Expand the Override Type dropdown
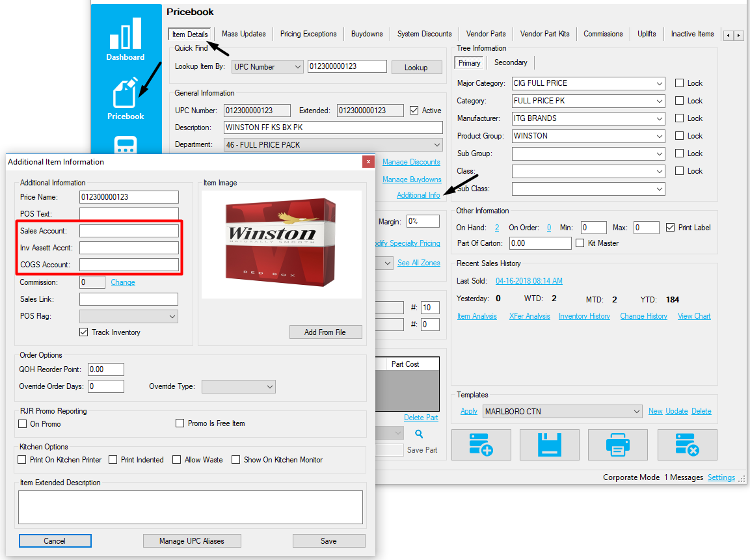This screenshot has width=750, height=560. tap(239, 386)
